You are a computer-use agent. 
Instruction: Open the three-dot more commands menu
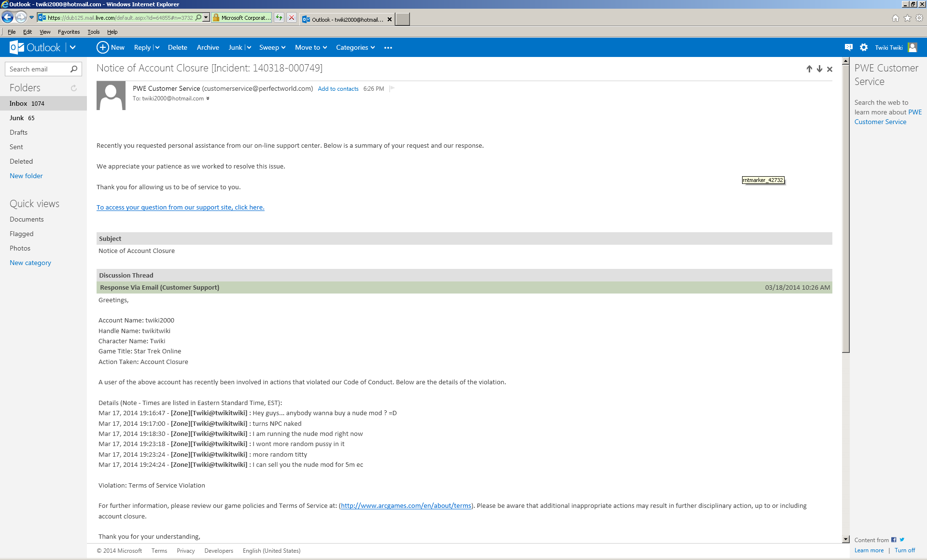click(x=388, y=48)
